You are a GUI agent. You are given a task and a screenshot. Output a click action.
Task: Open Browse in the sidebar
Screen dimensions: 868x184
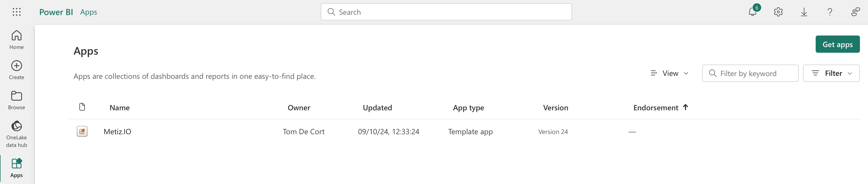[x=17, y=100]
